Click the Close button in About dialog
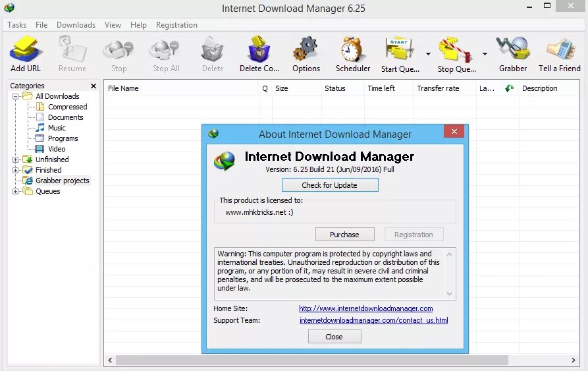The height and width of the screenshot is (371, 588). 334,337
